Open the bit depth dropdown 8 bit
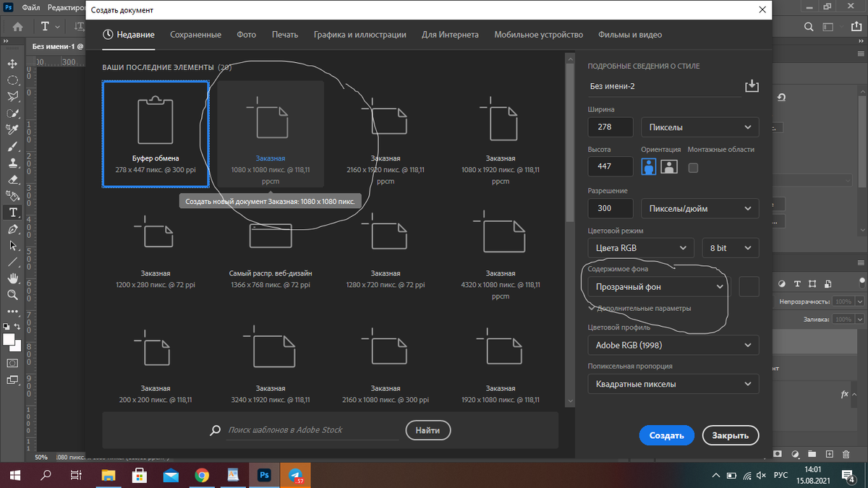868x488 pixels. click(731, 247)
